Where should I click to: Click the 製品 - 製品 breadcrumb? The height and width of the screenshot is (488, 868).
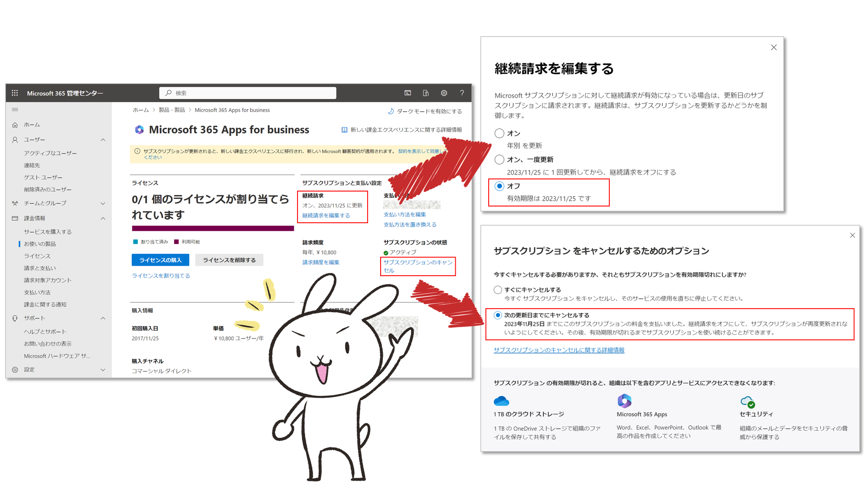pos(172,110)
